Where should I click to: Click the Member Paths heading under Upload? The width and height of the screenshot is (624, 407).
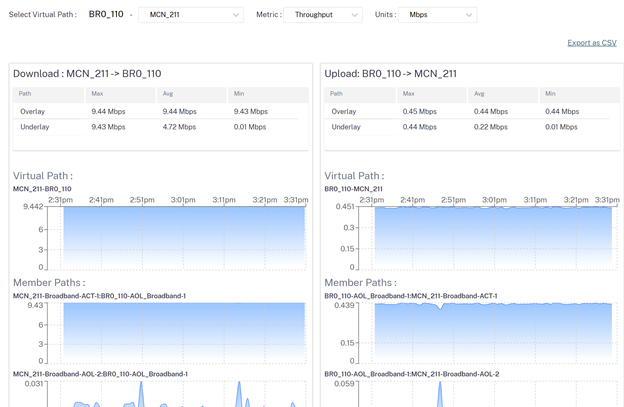(x=361, y=282)
